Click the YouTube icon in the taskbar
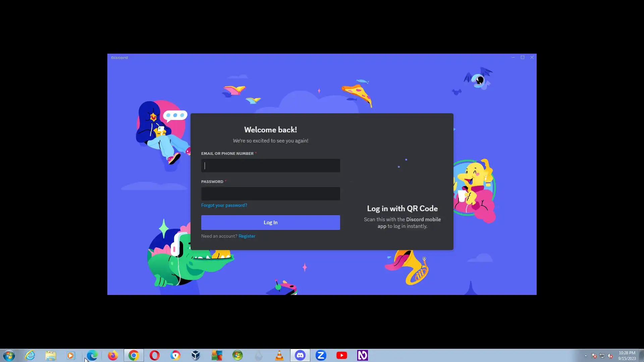The image size is (644, 362). point(341,355)
